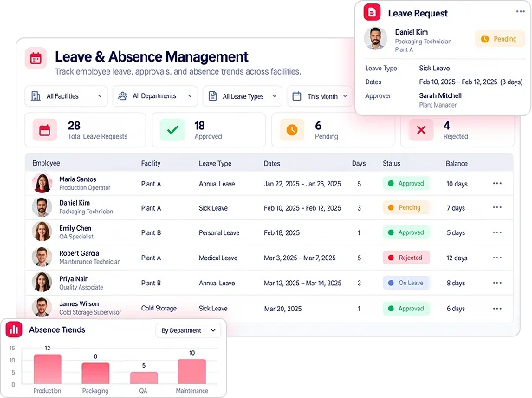Click the green checkmark Approved icon
This screenshot has width=532, height=398.
(172, 130)
